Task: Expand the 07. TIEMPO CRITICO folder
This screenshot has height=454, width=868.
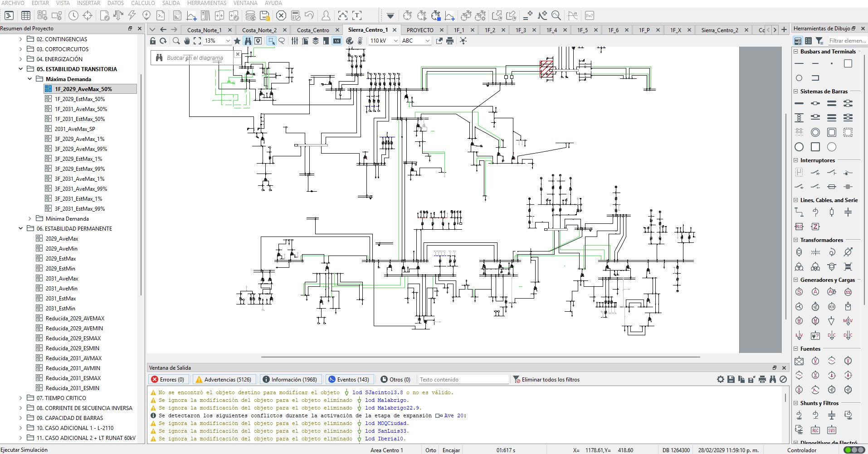Action: pyautogui.click(x=20, y=398)
